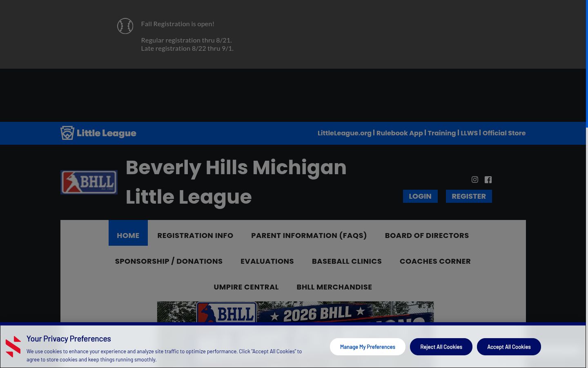588x368 pixels.
Task: Select Umpire Central
Action: pos(246,287)
